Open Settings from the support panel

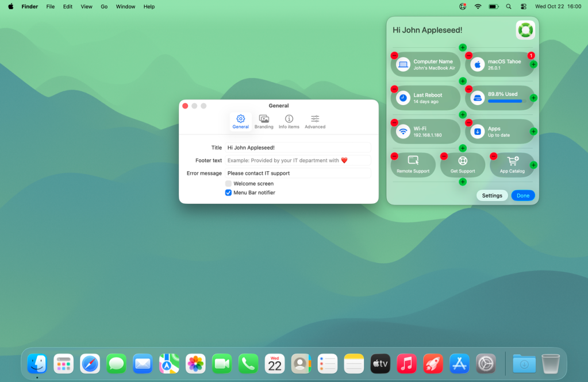click(491, 195)
